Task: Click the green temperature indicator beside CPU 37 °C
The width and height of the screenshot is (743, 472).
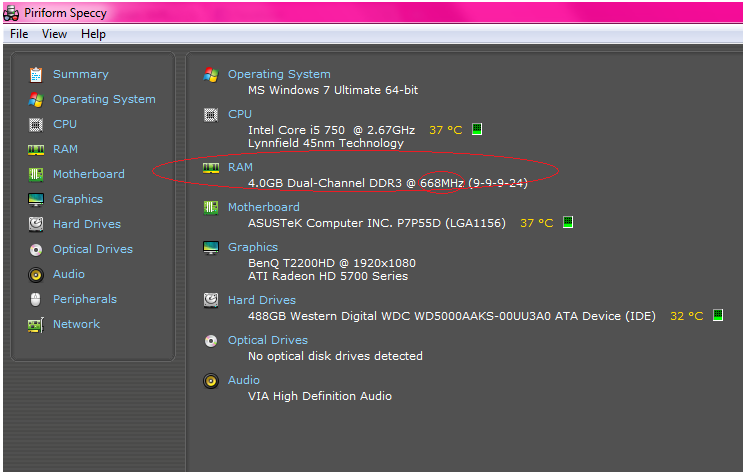Action: [477, 129]
